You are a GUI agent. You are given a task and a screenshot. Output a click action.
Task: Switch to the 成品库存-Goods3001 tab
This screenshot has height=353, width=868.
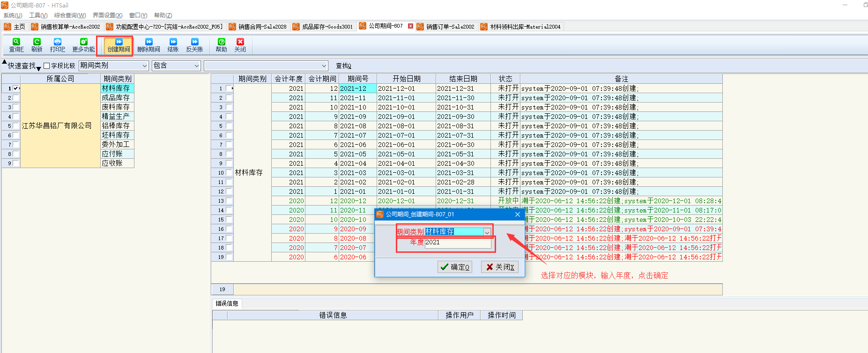pos(323,27)
